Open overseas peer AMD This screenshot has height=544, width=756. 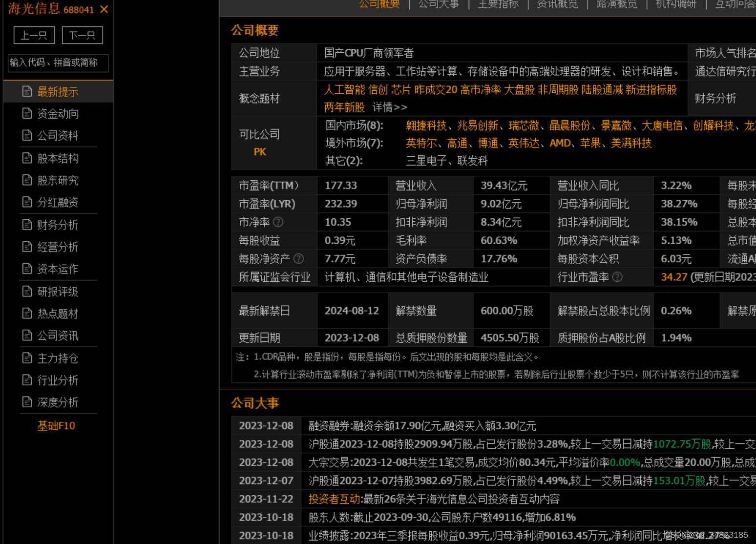coord(560,143)
